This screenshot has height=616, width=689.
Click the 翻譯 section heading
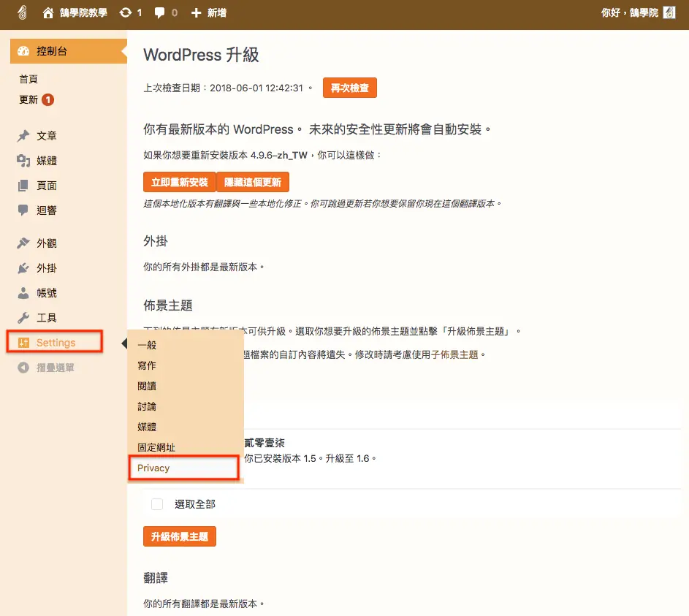click(x=156, y=578)
